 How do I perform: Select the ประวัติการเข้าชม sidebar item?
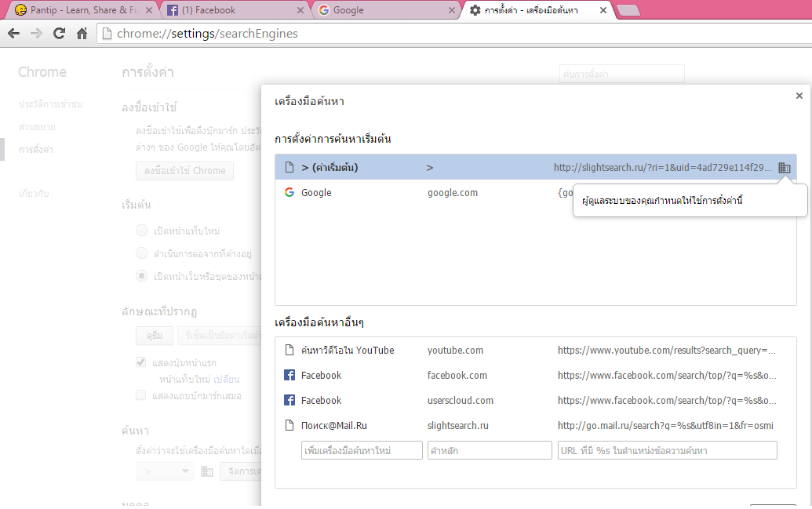click(x=50, y=104)
